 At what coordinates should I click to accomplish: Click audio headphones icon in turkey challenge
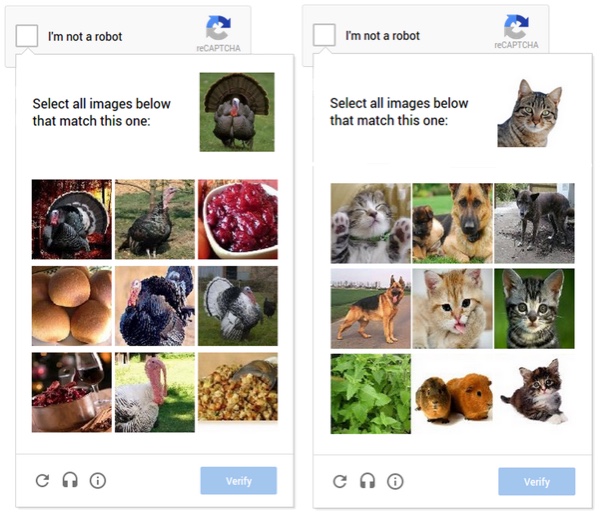click(x=70, y=480)
